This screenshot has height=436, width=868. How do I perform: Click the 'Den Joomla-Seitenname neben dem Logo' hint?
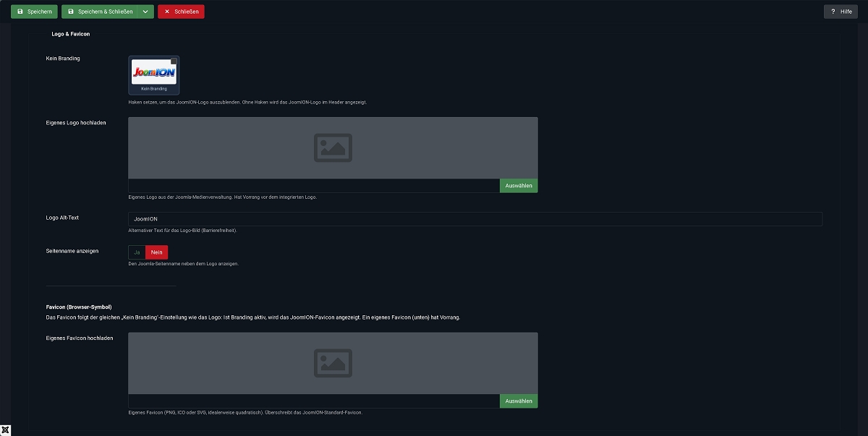click(183, 264)
